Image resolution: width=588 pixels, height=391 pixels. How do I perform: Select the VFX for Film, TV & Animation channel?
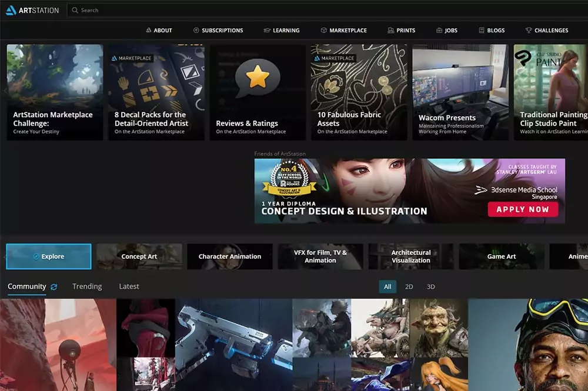pyautogui.click(x=320, y=256)
